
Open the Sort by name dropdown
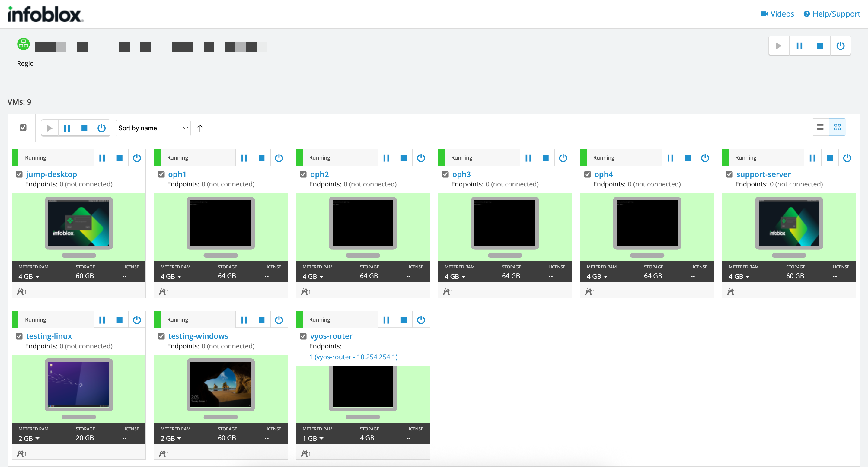(x=153, y=128)
